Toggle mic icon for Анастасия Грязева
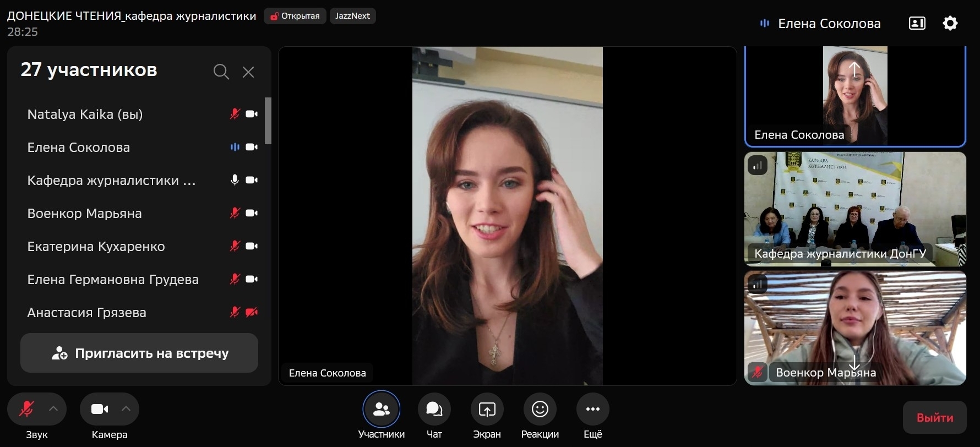980x447 pixels. point(235,312)
